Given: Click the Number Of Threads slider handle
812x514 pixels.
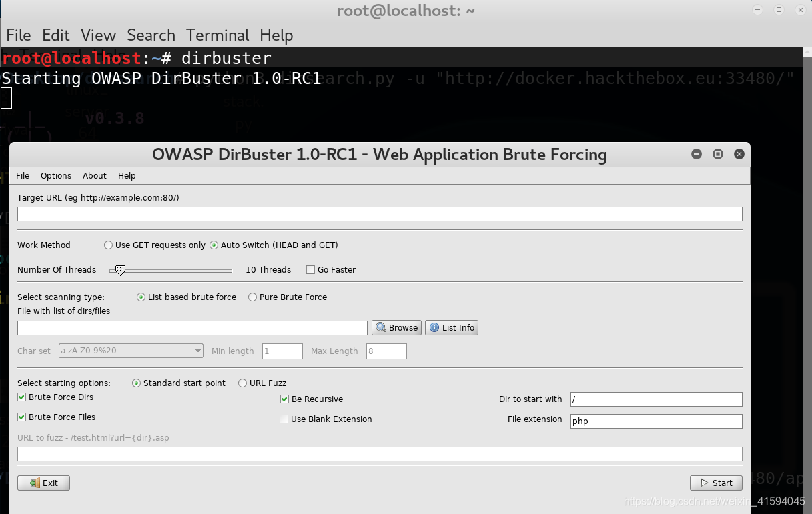Looking at the screenshot, I should (x=120, y=270).
